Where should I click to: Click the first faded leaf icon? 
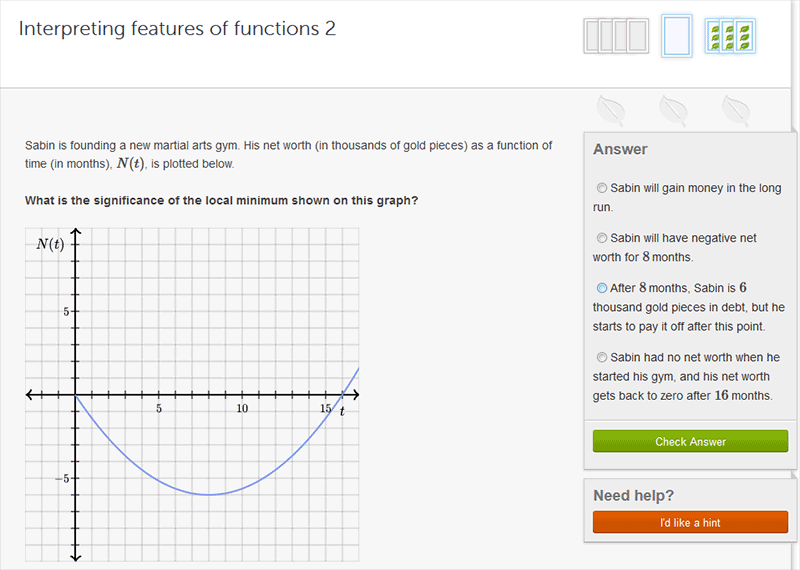610,108
